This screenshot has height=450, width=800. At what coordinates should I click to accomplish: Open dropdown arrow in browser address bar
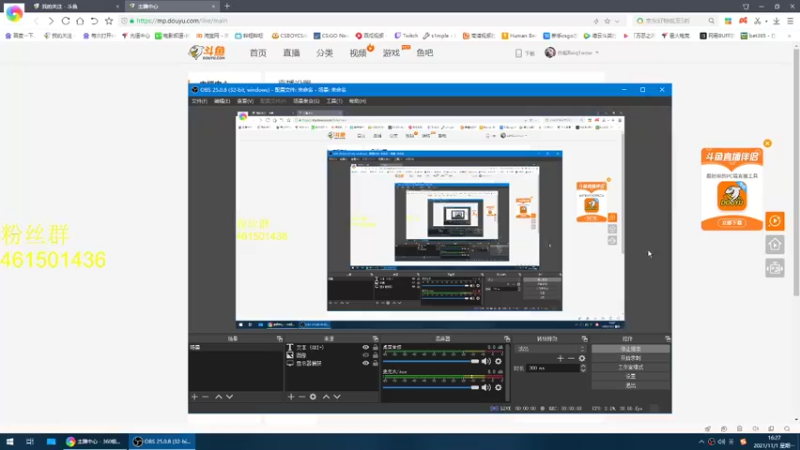tap(617, 21)
